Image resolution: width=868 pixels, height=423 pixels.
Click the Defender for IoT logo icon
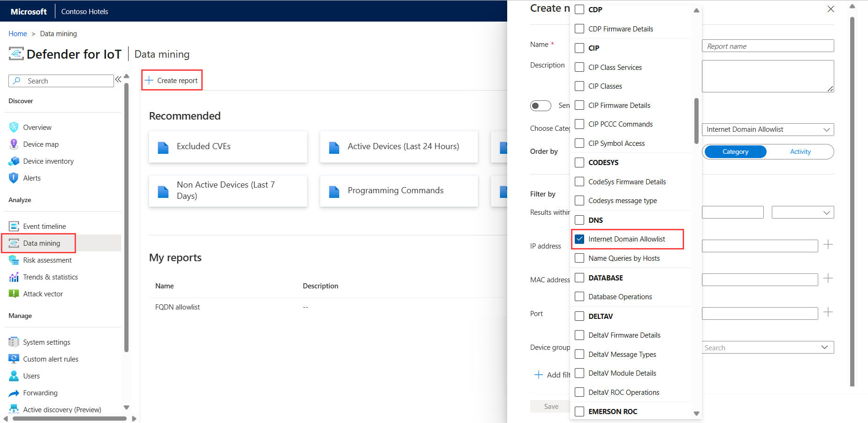click(x=16, y=54)
